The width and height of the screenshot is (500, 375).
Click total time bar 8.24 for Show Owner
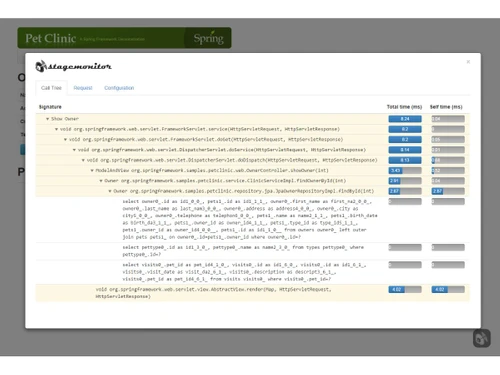pos(405,119)
